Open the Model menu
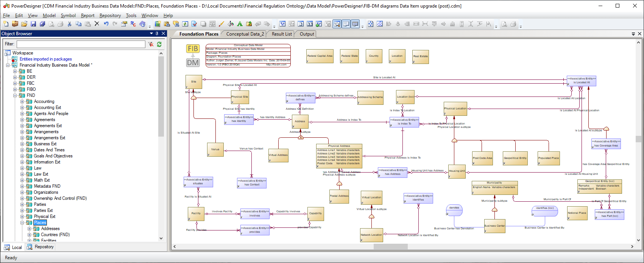Viewport: 644px width, 263px height. (49, 16)
